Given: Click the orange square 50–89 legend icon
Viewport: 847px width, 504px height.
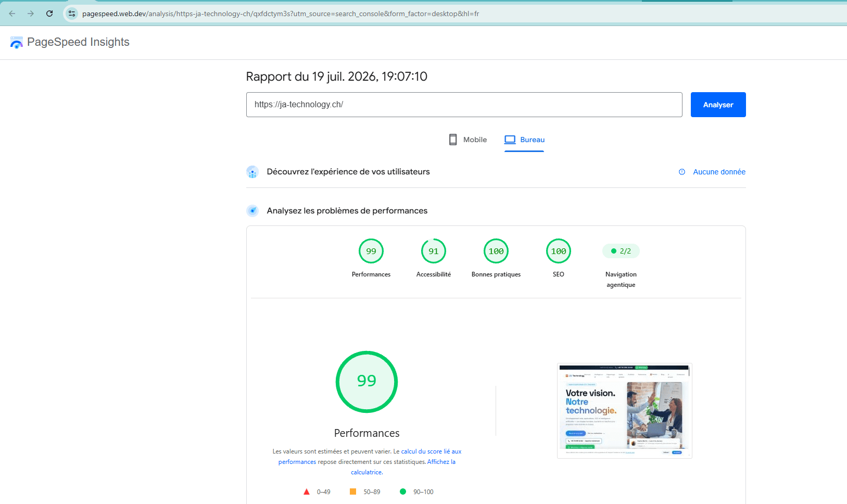Looking at the screenshot, I should coord(353,492).
